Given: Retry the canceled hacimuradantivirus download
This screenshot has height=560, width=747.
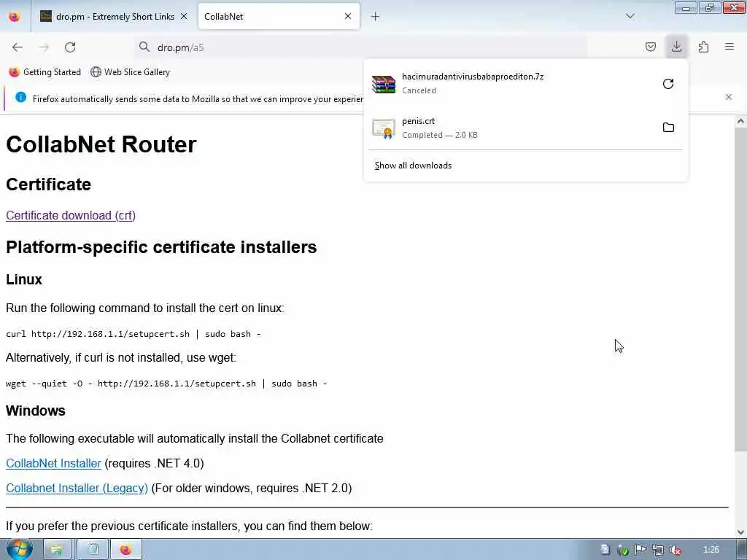Looking at the screenshot, I should point(668,84).
